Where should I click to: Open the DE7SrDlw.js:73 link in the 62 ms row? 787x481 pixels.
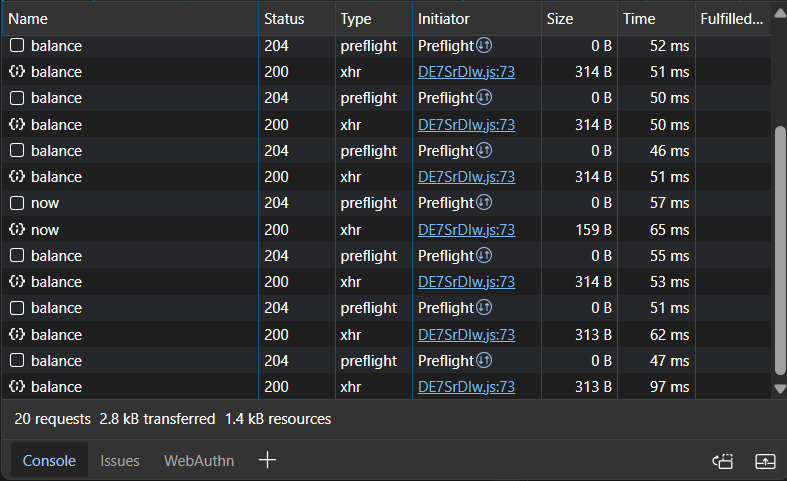(x=466, y=334)
